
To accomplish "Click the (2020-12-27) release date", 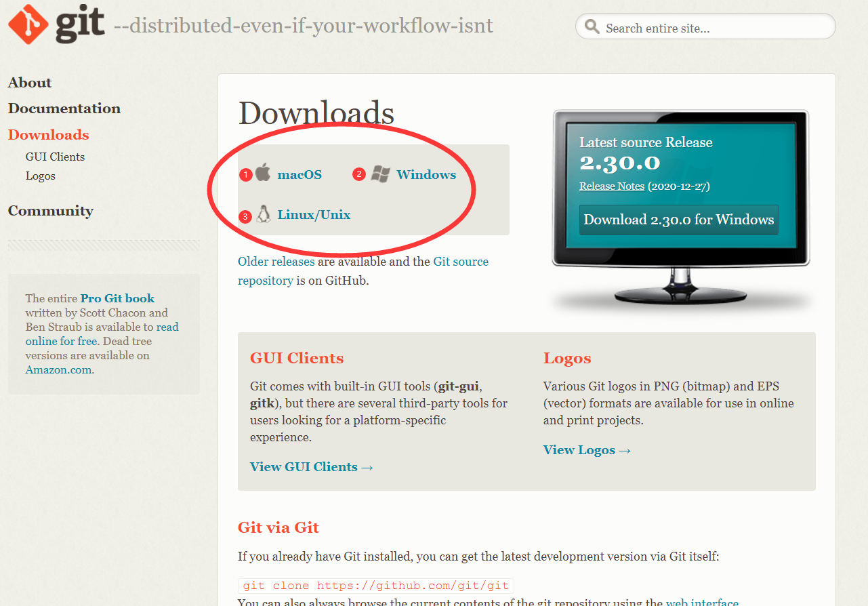I will click(679, 186).
